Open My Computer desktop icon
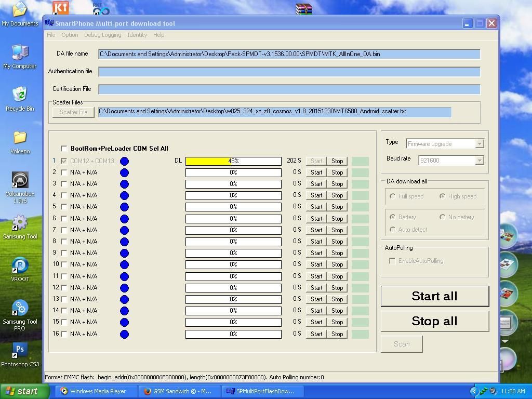The image size is (532, 399). pos(20,56)
